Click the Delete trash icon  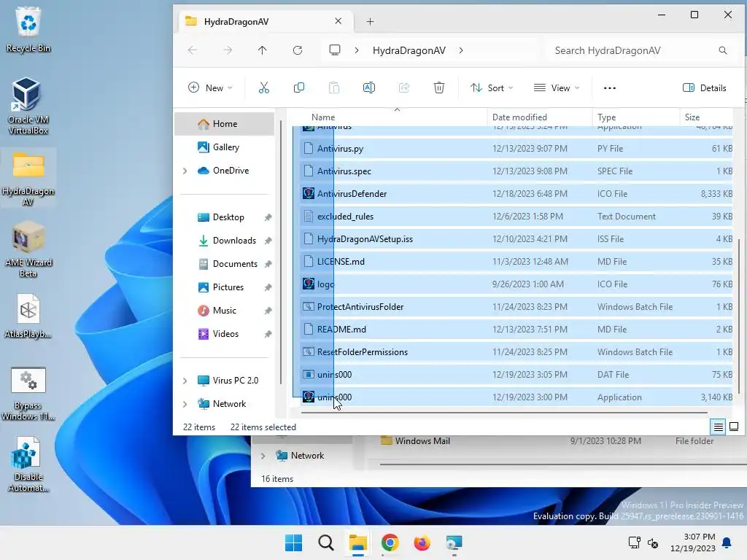438,87
